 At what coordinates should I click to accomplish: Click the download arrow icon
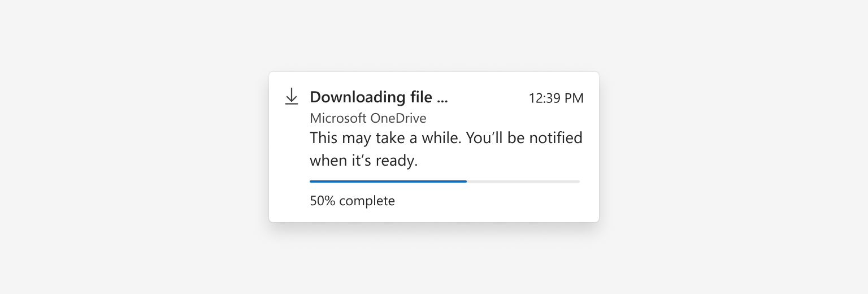click(x=291, y=96)
